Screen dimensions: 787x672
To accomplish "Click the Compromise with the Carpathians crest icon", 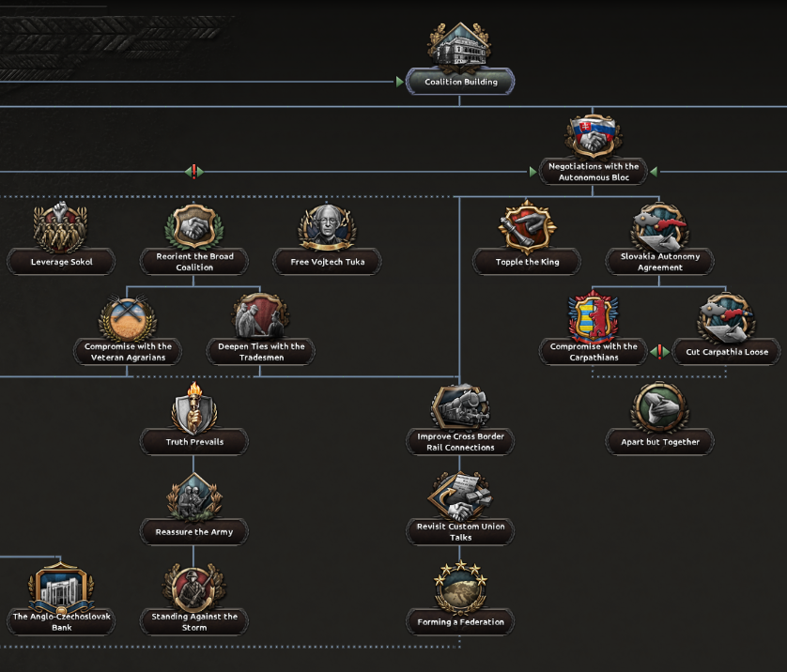I will tap(594, 317).
